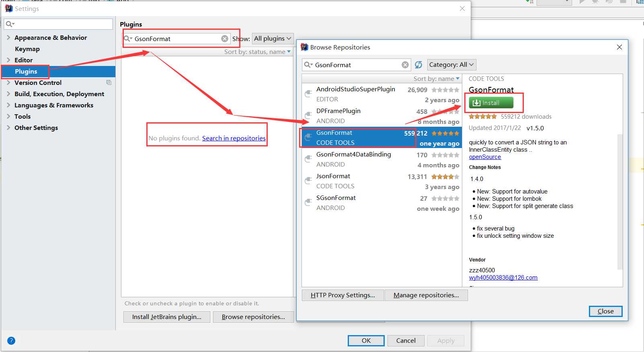644x352 pixels.
Task: Click the Version Control project-level settings icon
Action: point(109,82)
